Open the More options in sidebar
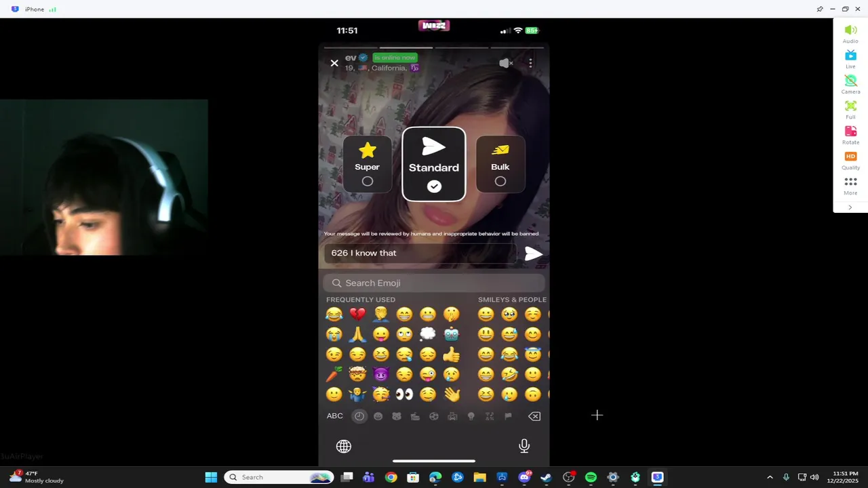The width and height of the screenshot is (868, 488). (x=850, y=186)
